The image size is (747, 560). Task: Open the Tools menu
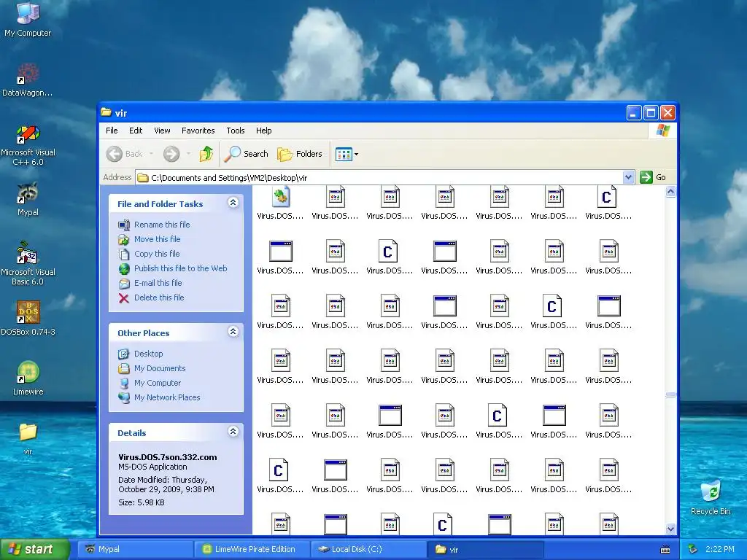(236, 131)
